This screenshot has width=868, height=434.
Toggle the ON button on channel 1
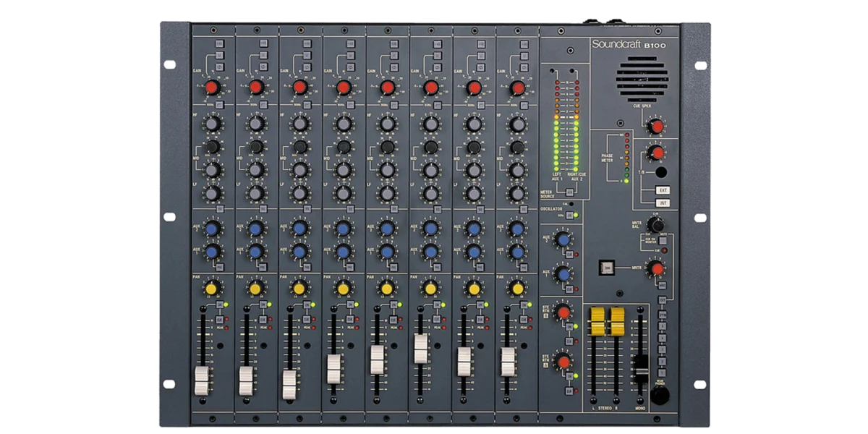point(221,305)
